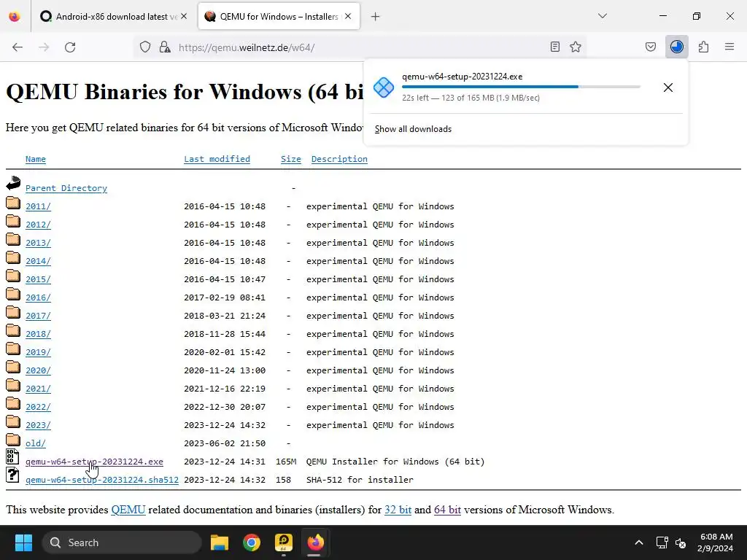
Task: Open the yellow app icon in taskbar
Action: [284, 542]
